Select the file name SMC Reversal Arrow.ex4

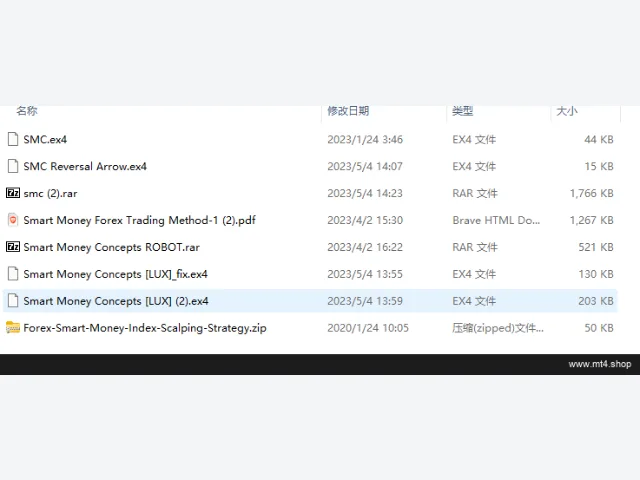click(x=85, y=167)
